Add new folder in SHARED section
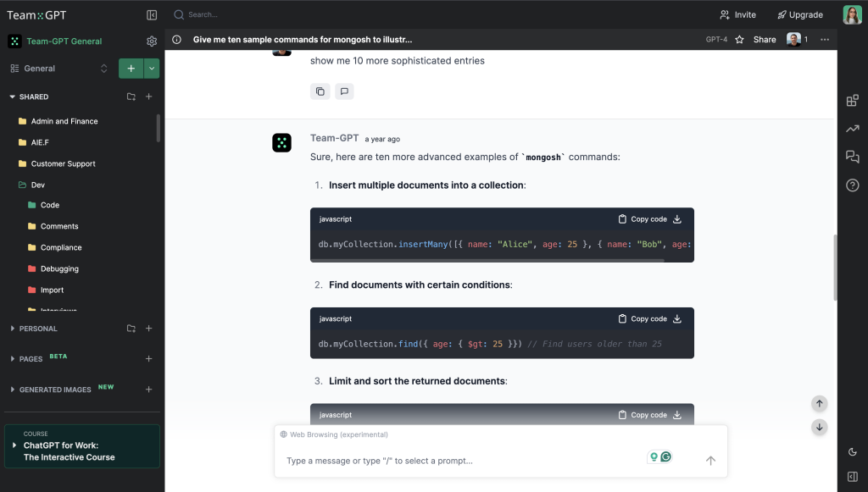This screenshot has height=492, width=868. point(131,97)
